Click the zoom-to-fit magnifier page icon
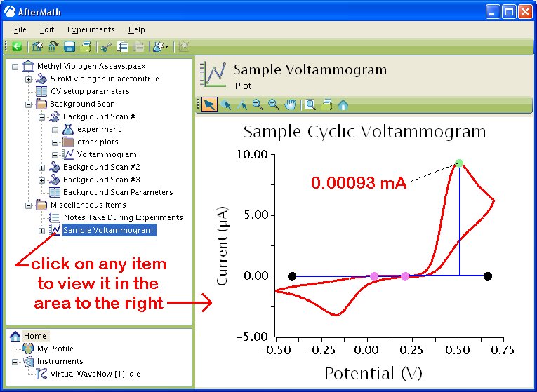Image resolution: width=537 pixels, height=392 pixels. [310, 104]
